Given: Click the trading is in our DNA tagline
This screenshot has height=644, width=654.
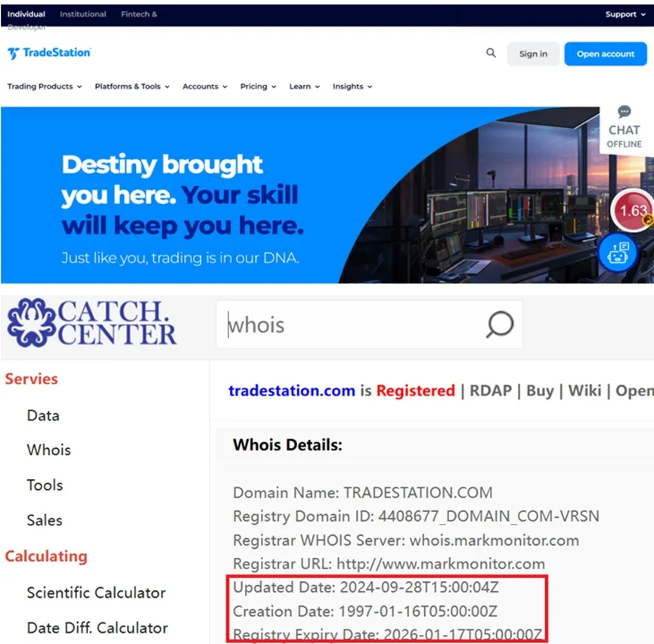Looking at the screenshot, I should pyautogui.click(x=180, y=258).
